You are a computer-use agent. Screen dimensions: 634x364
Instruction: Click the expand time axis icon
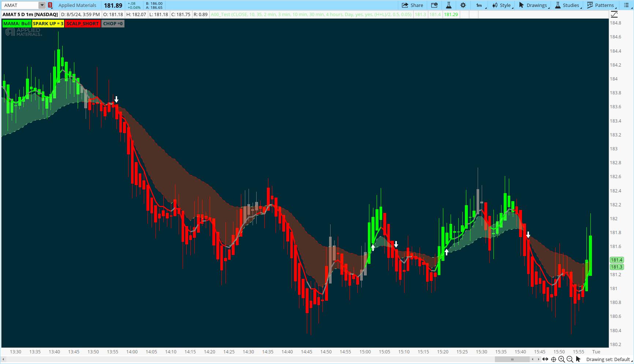(545, 359)
